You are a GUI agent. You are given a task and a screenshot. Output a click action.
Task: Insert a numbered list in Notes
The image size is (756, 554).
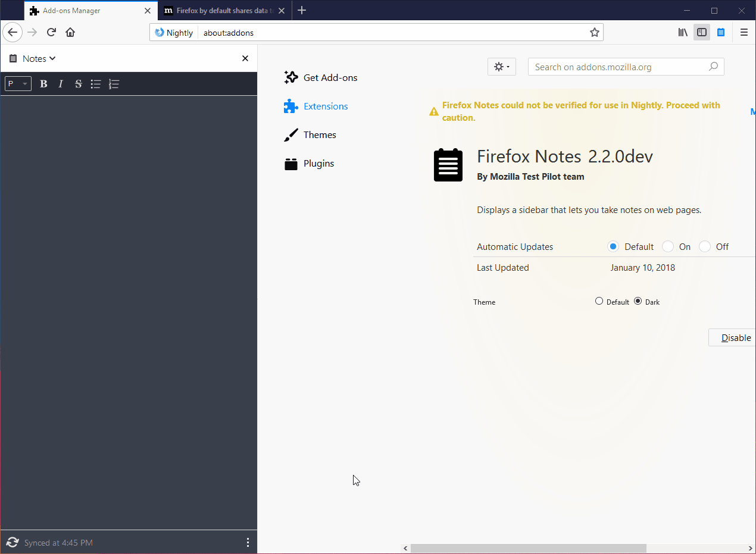pyautogui.click(x=114, y=84)
